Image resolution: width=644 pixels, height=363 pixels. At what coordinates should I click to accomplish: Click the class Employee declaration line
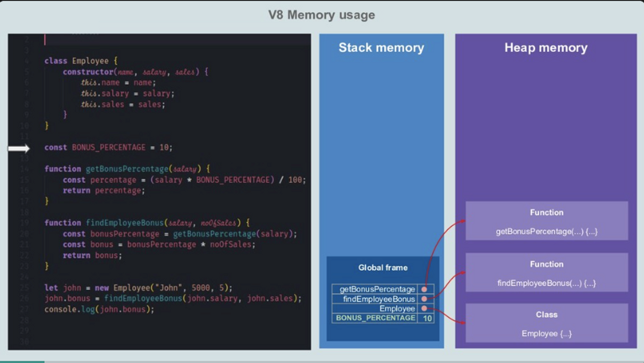point(81,61)
